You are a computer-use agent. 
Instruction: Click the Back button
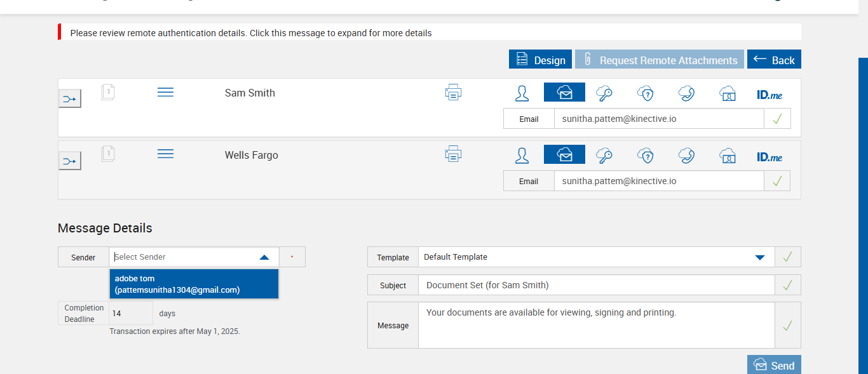point(774,60)
